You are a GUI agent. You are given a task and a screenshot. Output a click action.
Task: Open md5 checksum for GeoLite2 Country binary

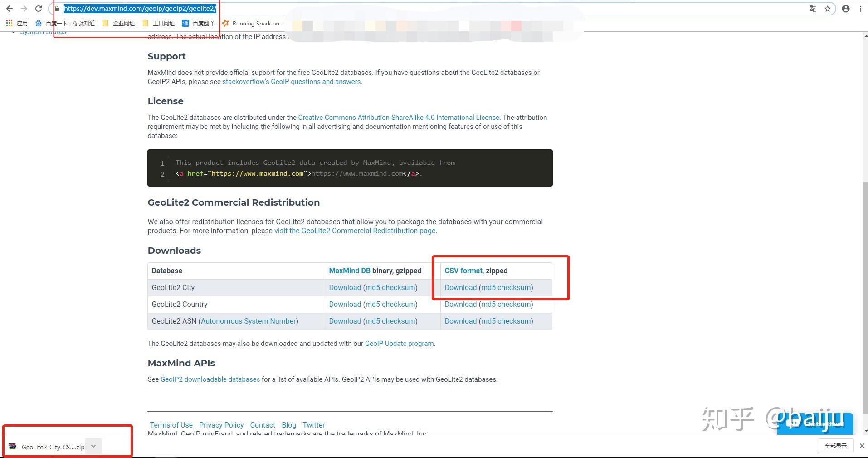click(x=390, y=305)
